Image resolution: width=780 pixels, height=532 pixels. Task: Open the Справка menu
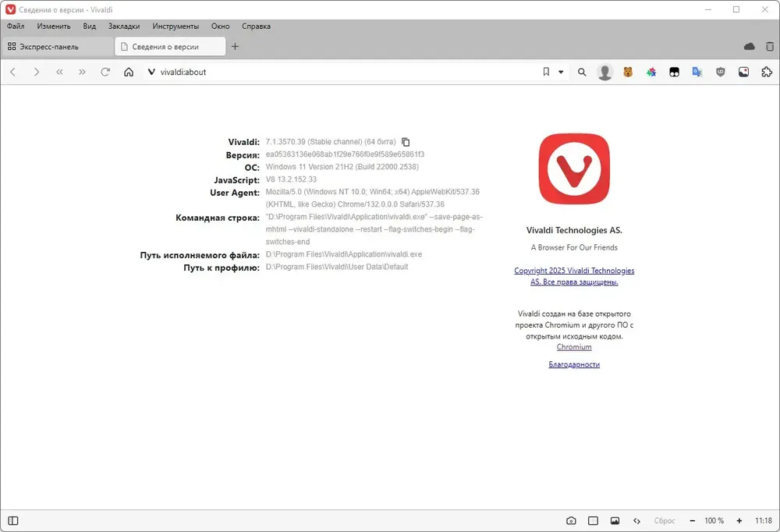click(x=256, y=27)
